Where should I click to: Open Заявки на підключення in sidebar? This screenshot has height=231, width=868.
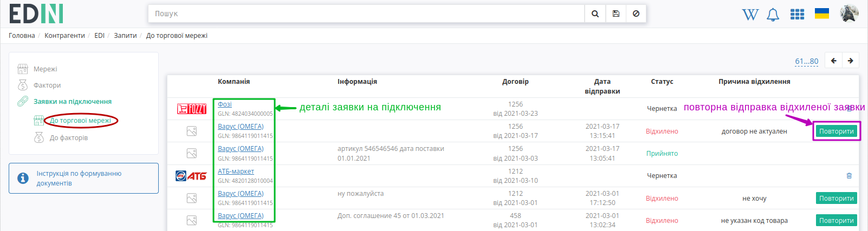(x=73, y=102)
